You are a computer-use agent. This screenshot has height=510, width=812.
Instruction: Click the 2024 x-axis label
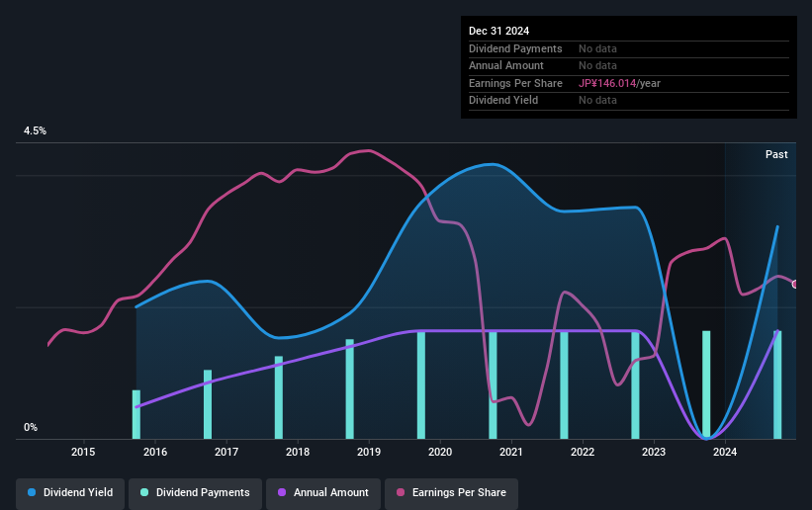(x=725, y=452)
